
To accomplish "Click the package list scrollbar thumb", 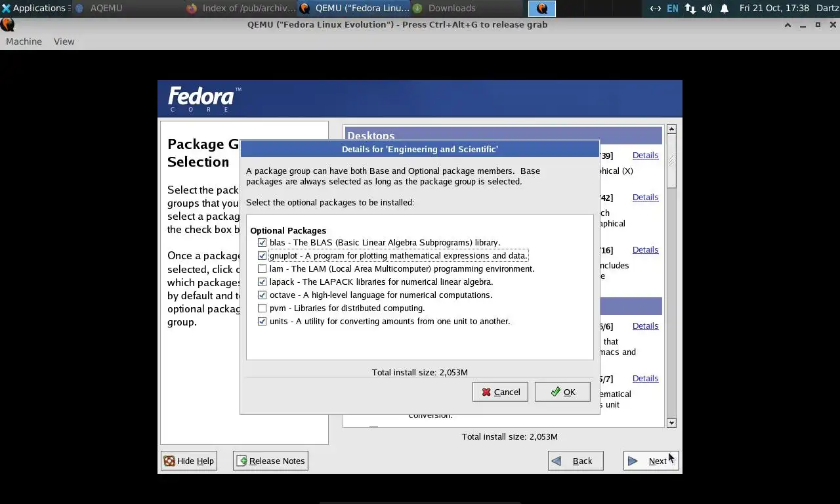I will (x=671, y=161).
